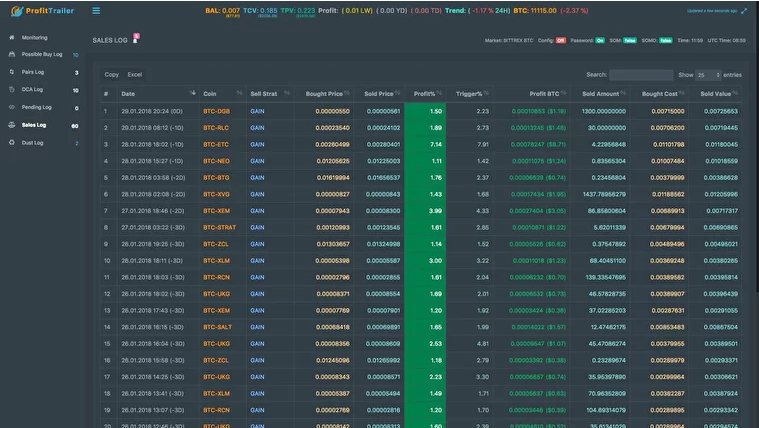Sort by Profit% column header

pyautogui.click(x=425, y=94)
